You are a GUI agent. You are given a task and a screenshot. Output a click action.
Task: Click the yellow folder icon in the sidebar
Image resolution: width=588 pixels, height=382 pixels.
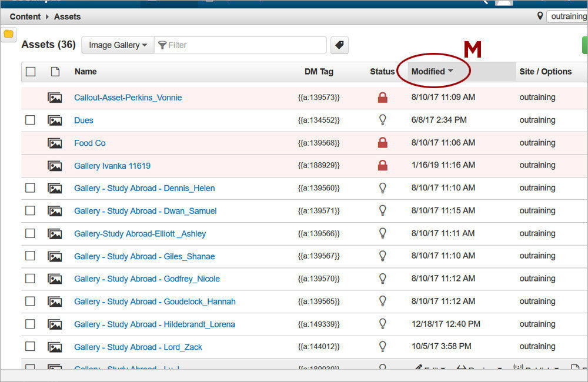click(x=8, y=35)
